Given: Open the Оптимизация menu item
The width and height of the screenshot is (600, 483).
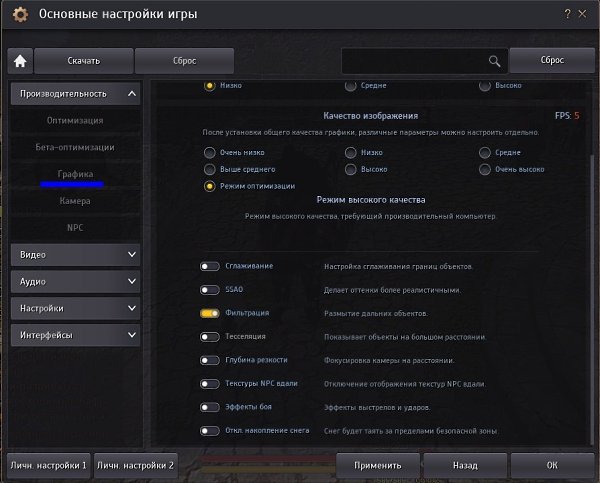Looking at the screenshot, I should click(75, 121).
